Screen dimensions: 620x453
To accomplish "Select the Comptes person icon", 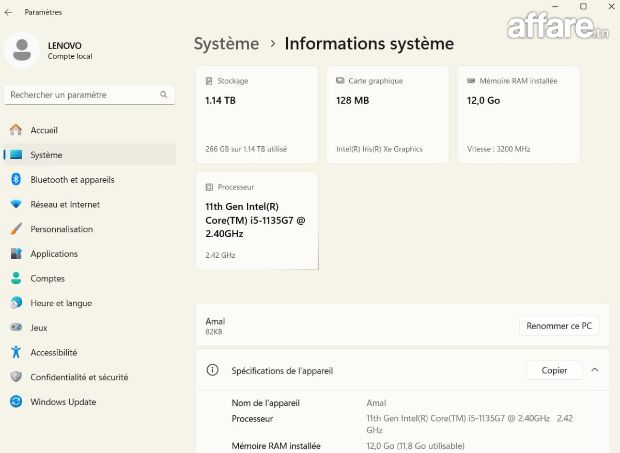I will [x=16, y=279].
